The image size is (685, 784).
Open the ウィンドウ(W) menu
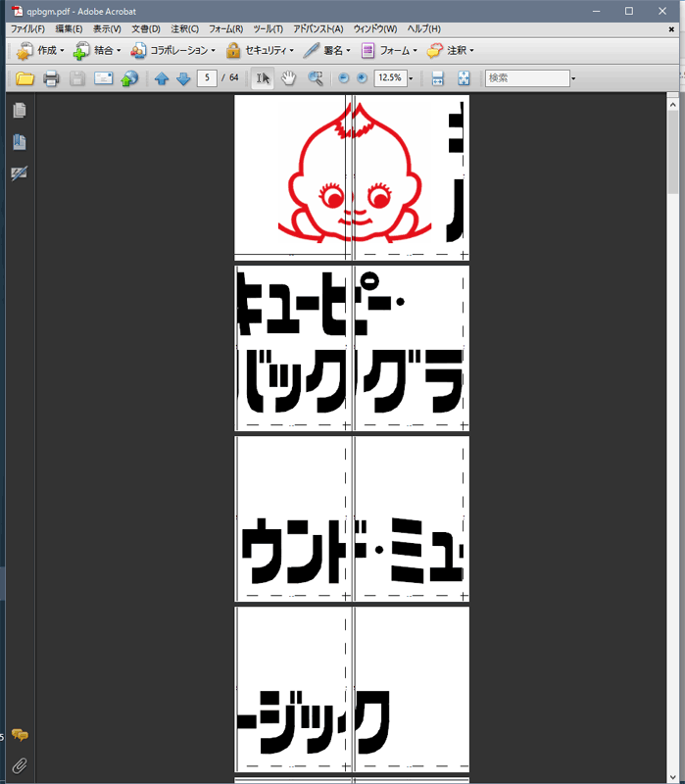click(x=375, y=29)
